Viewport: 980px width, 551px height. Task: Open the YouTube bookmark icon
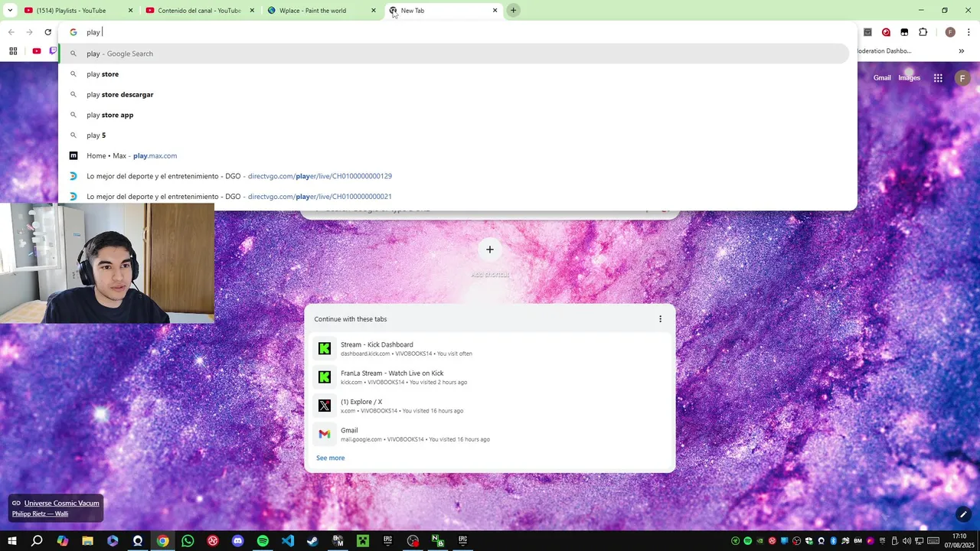click(x=37, y=51)
